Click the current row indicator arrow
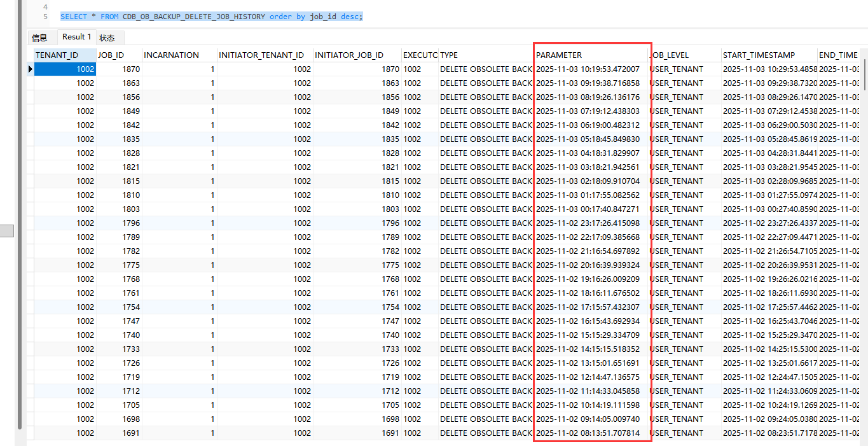868x446 pixels. [30, 69]
